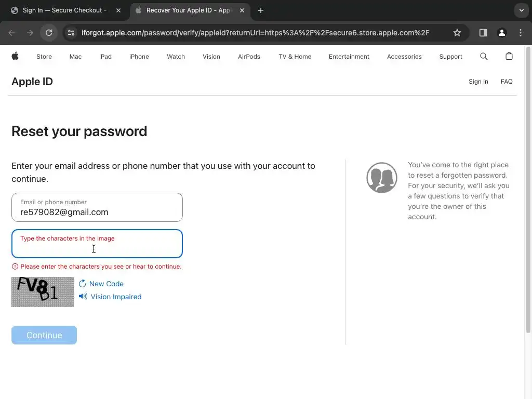Expand the tab search dropdown
The image size is (532, 399).
pyautogui.click(x=521, y=10)
